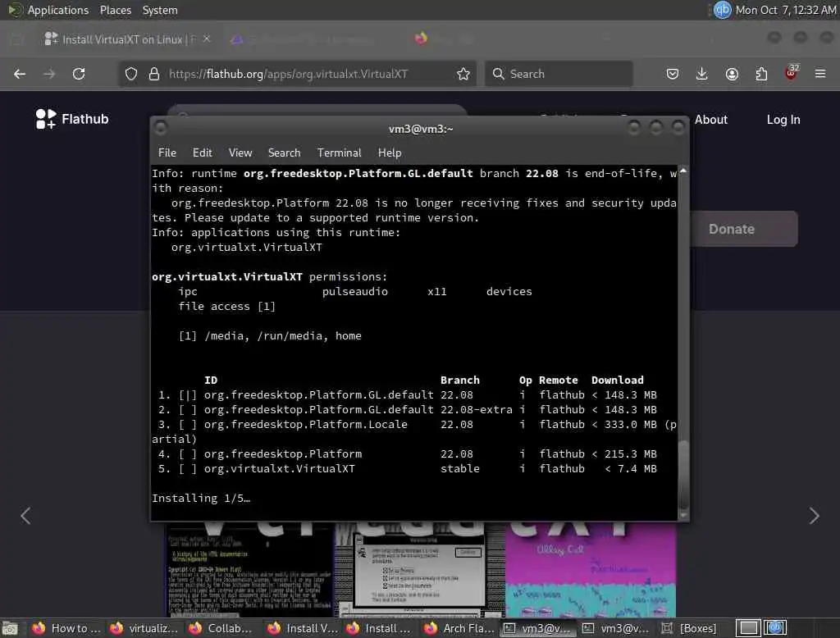Show previous screenshot with left arrow
The image size is (840, 638).
25,516
